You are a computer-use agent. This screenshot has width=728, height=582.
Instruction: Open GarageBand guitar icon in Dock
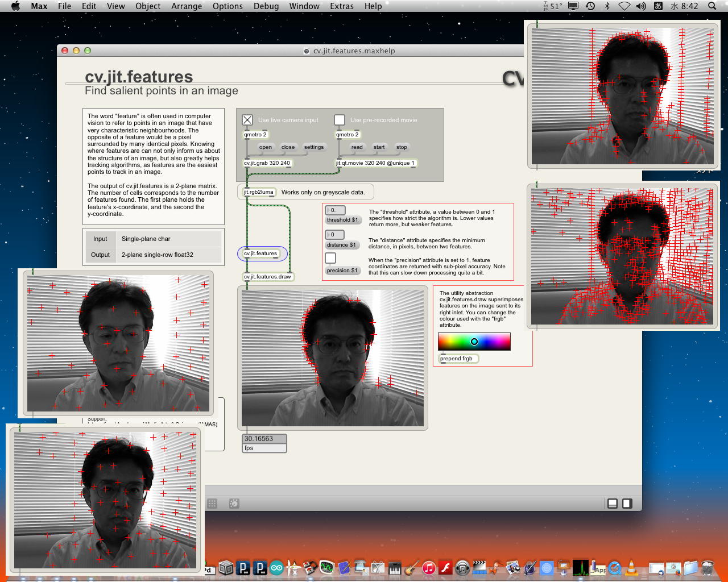point(412,567)
